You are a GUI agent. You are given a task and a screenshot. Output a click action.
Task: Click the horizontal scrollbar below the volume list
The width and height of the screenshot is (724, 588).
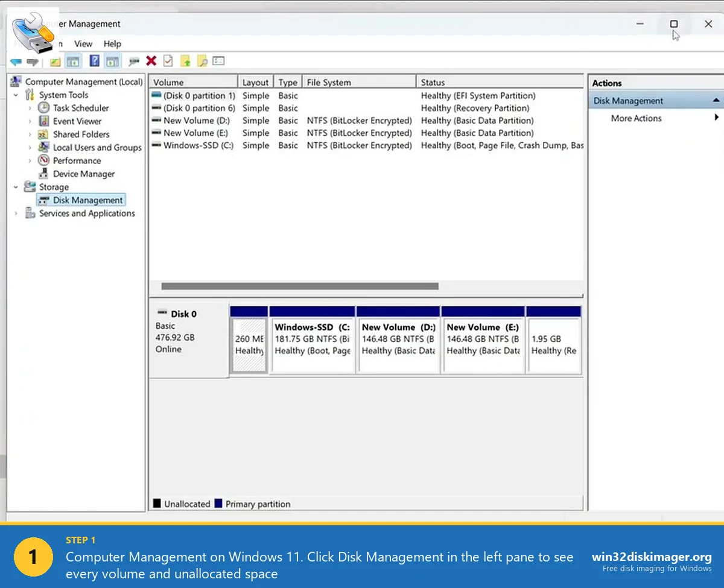302,285
